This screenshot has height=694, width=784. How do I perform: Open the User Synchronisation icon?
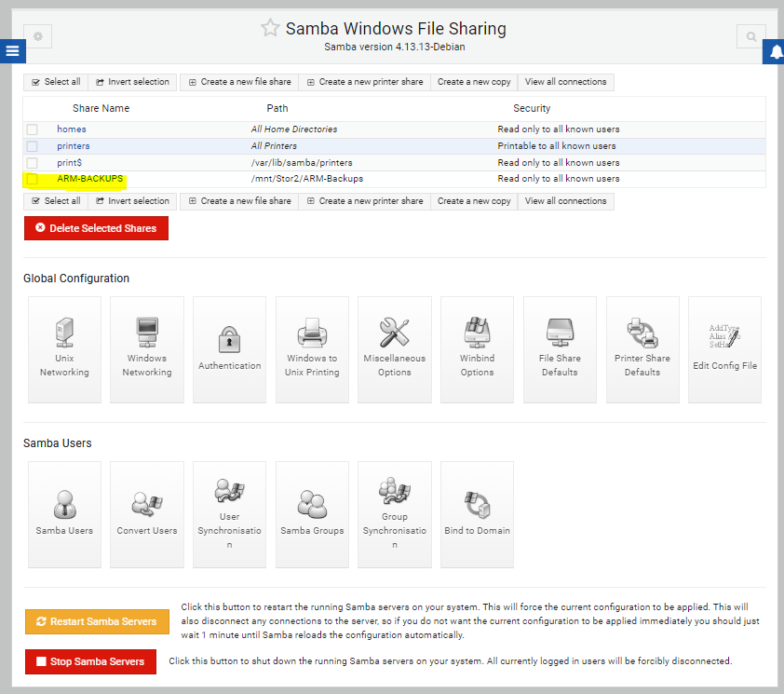229,514
